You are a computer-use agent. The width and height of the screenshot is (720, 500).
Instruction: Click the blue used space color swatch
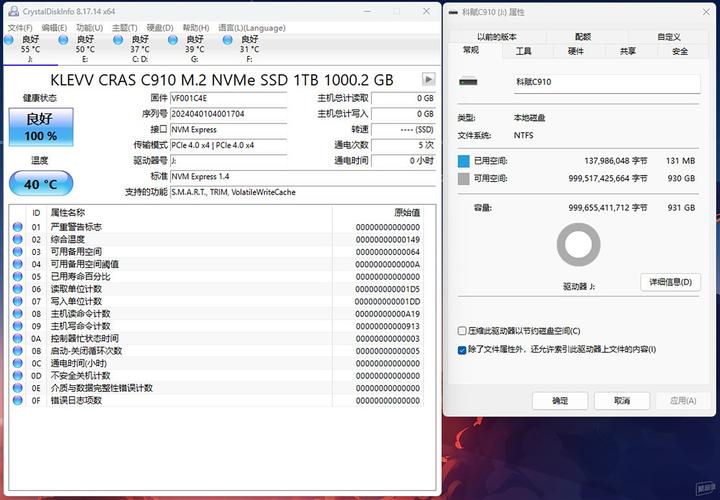(464, 161)
